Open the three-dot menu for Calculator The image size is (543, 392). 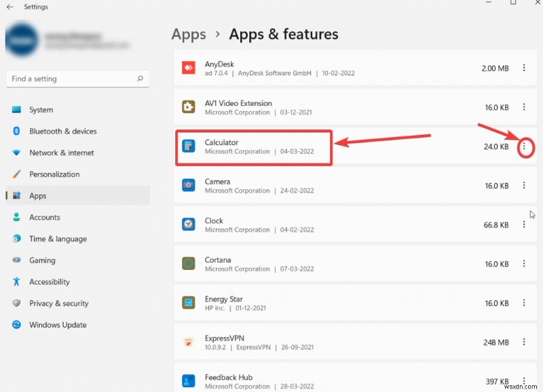pos(524,146)
